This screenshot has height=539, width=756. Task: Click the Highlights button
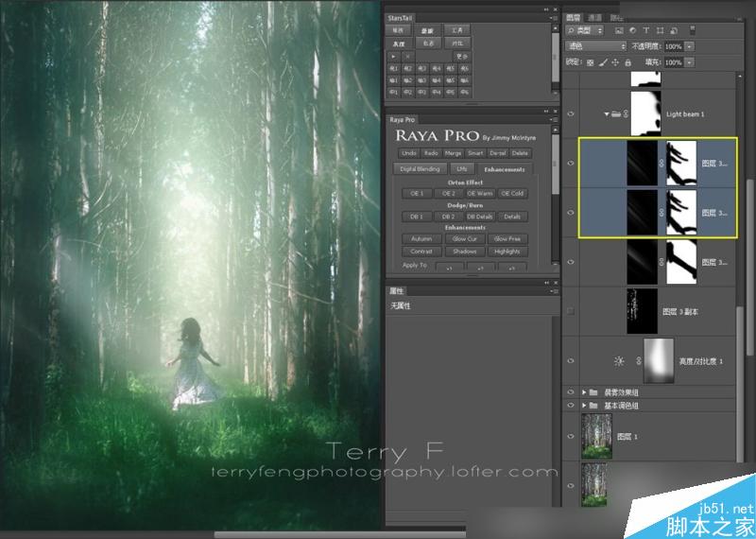click(x=507, y=252)
